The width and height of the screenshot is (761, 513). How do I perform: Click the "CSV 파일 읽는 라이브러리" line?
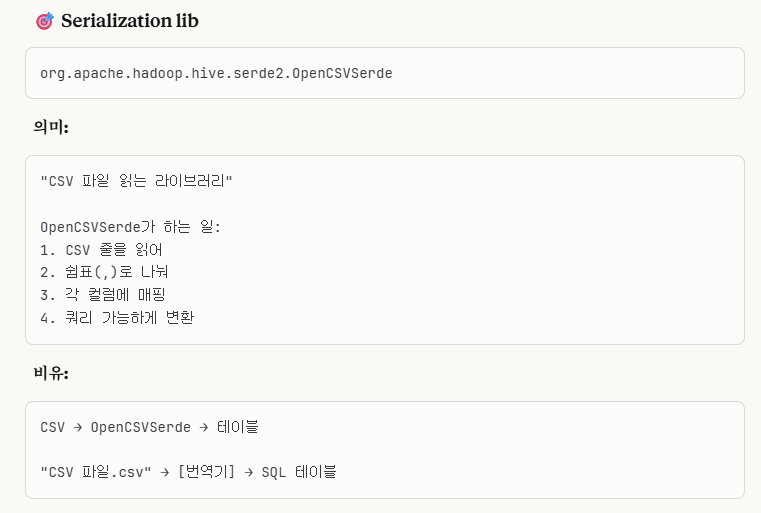tap(136, 181)
